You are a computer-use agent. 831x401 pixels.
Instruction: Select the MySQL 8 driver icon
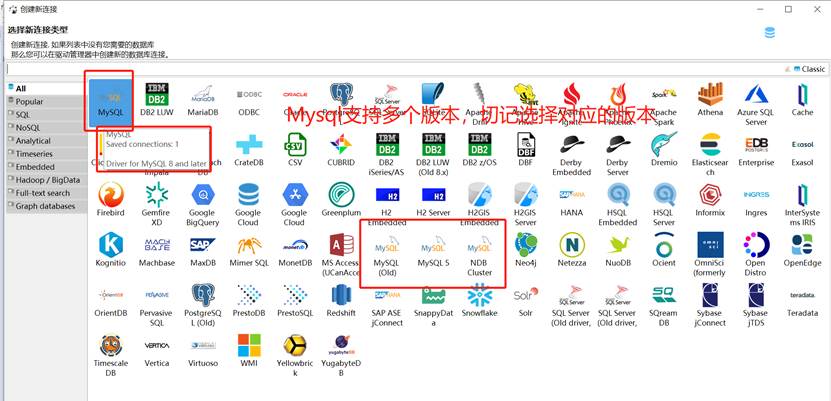point(111,103)
